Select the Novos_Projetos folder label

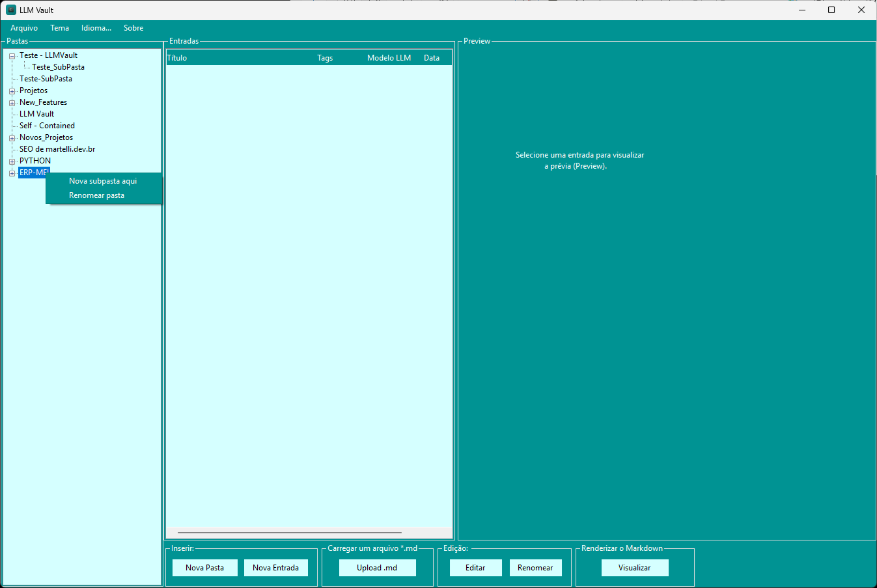(x=46, y=137)
